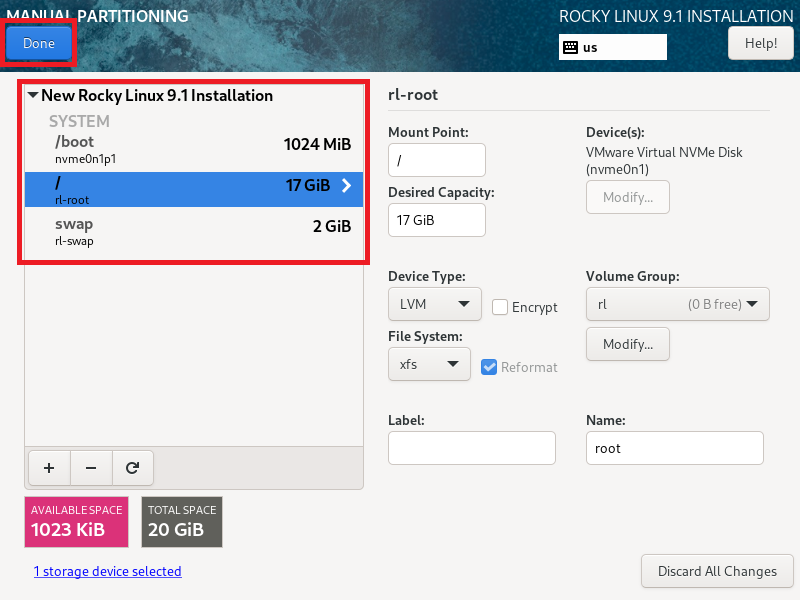This screenshot has height=600, width=800.
Task: Click the disabled Modify button under Device(s)
Action: 628,197
